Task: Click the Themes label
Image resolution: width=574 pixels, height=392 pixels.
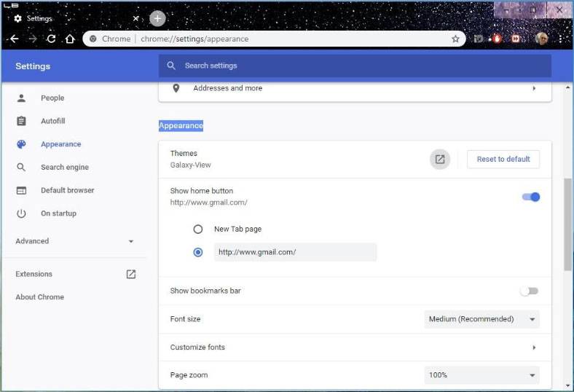Action: 184,153
